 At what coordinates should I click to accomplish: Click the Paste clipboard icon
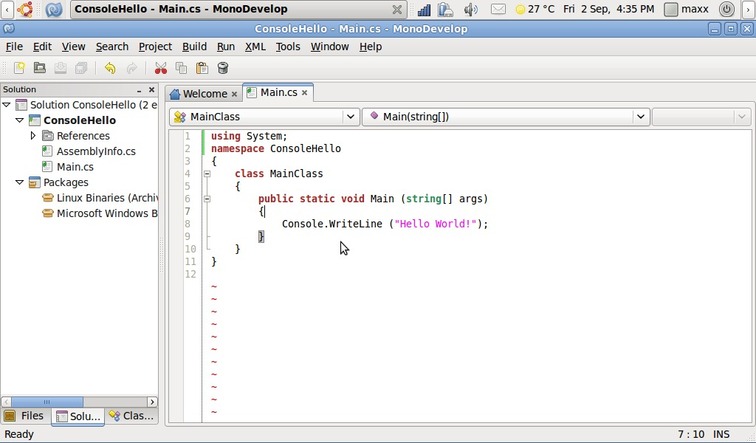[202, 68]
